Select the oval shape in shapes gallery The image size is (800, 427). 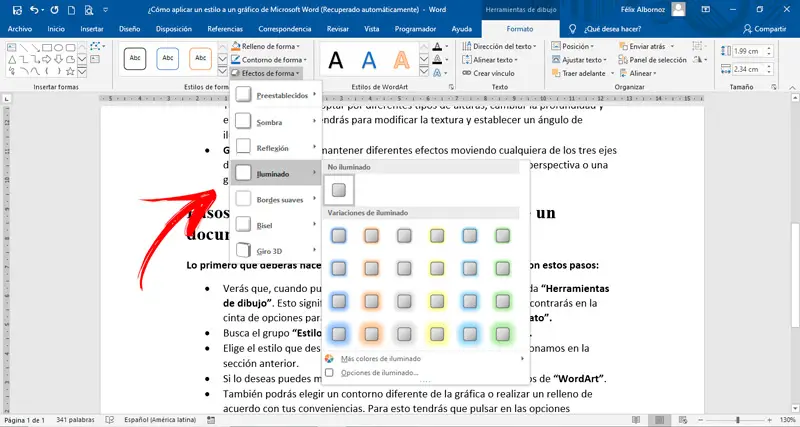(59, 47)
